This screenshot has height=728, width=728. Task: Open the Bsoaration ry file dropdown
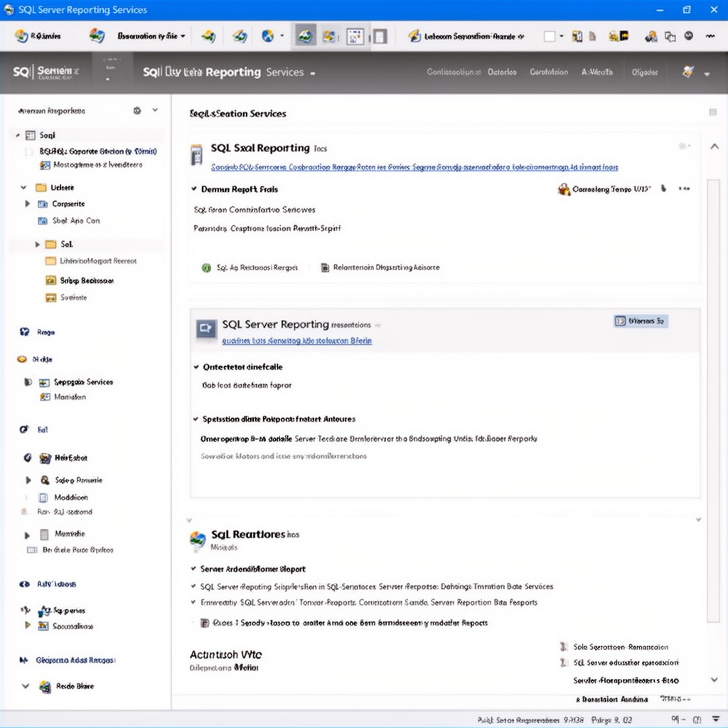click(x=151, y=36)
